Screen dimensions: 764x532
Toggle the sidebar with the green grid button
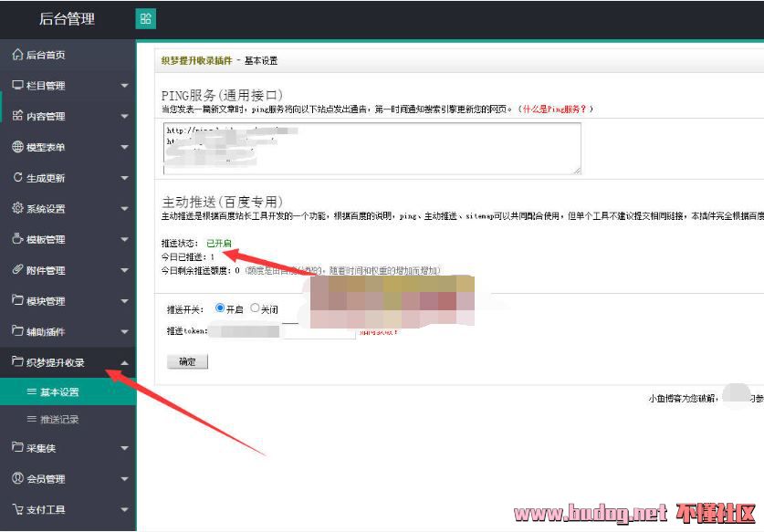(146, 19)
